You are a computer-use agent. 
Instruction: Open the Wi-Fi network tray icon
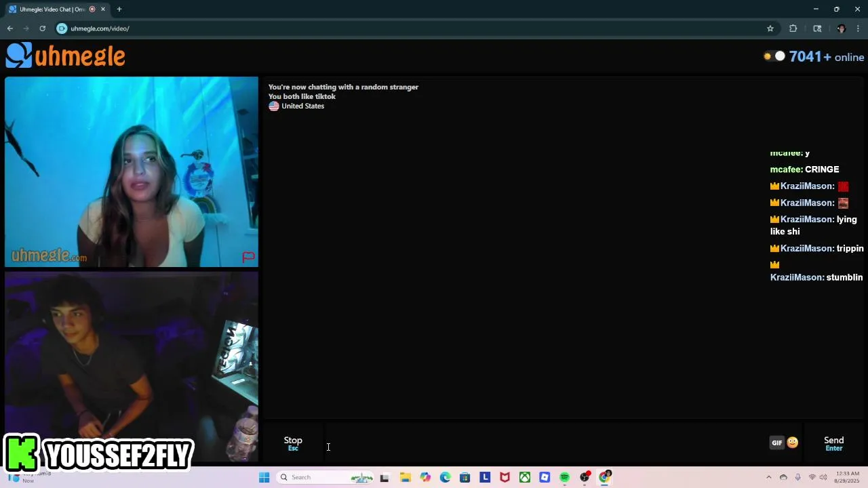click(x=812, y=477)
